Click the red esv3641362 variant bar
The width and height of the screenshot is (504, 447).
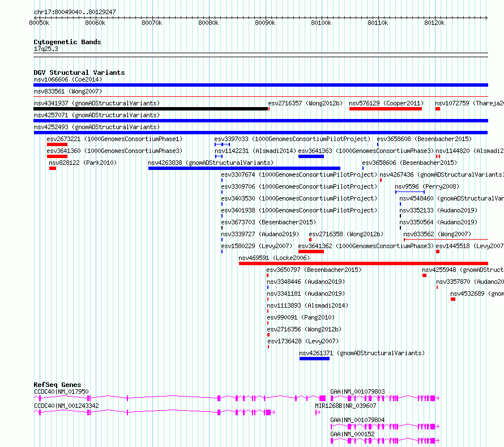tap(311, 252)
